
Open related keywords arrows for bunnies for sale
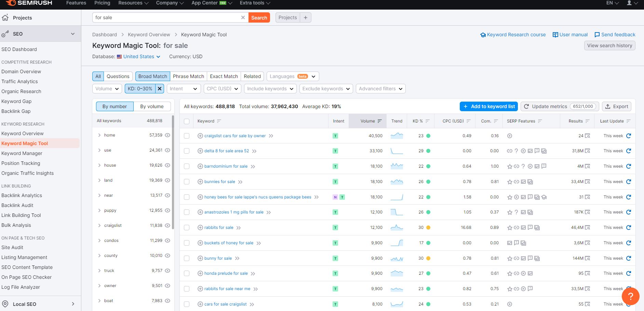(240, 182)
